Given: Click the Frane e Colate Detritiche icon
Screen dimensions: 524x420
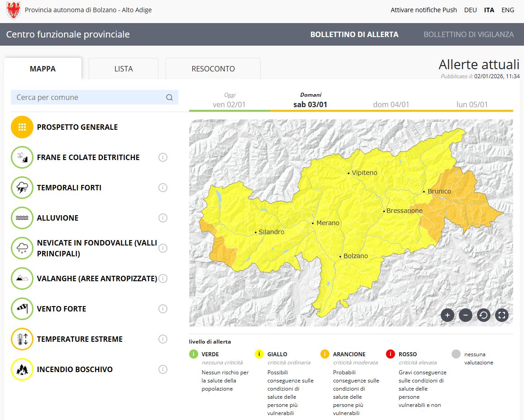Looking at the screenshot, I should 22,157.
